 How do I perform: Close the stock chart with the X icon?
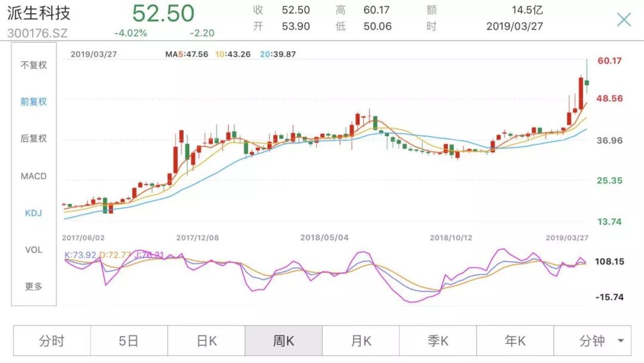pos(624,19)
